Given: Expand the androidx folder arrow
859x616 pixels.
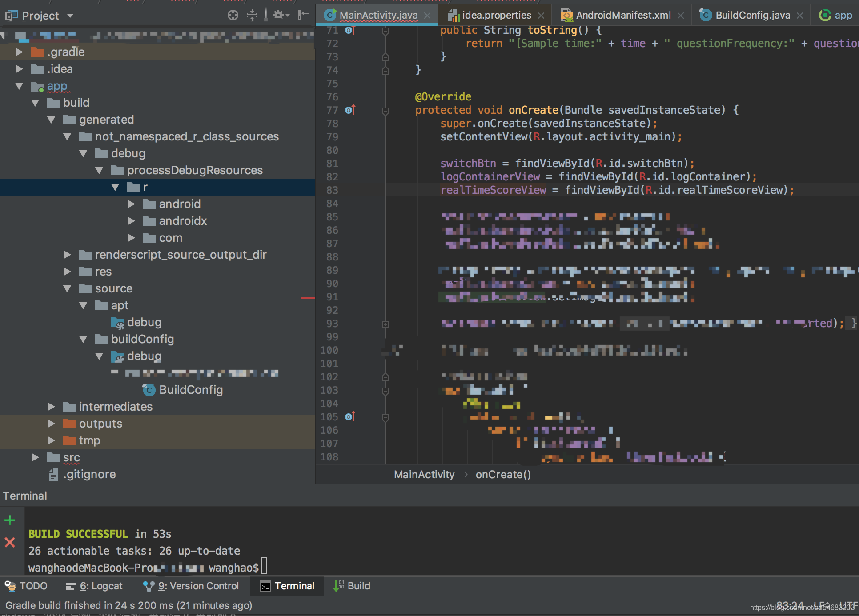Looking at the screenshot, I should pyautogui.click(x=131, y=221).
